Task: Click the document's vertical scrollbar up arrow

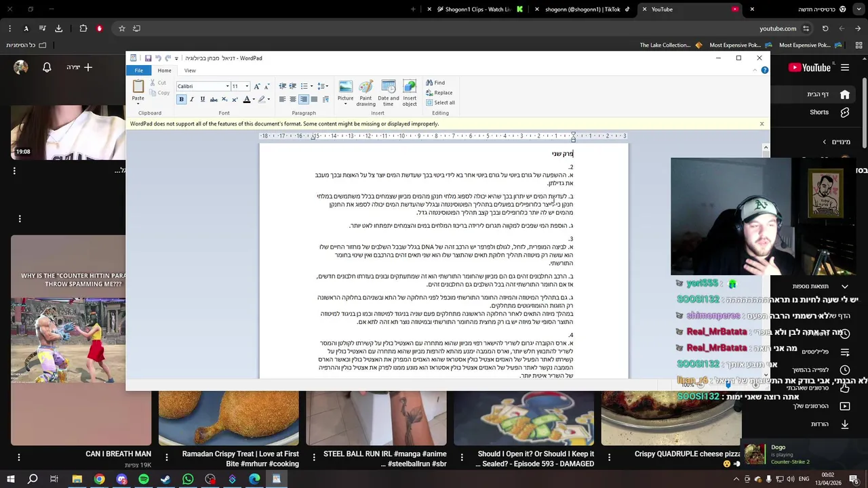Action: tap(766, 148)
